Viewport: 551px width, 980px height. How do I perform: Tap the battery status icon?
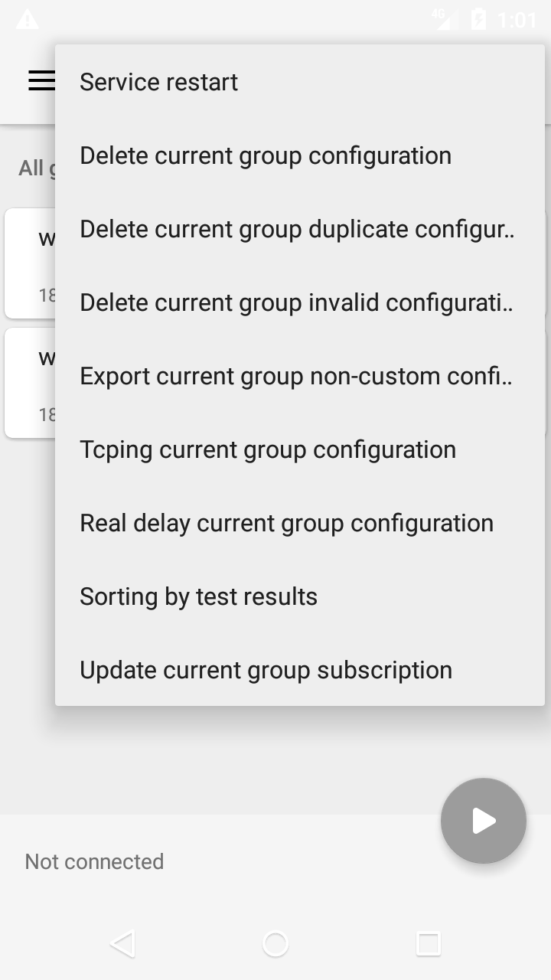point(478,20)
